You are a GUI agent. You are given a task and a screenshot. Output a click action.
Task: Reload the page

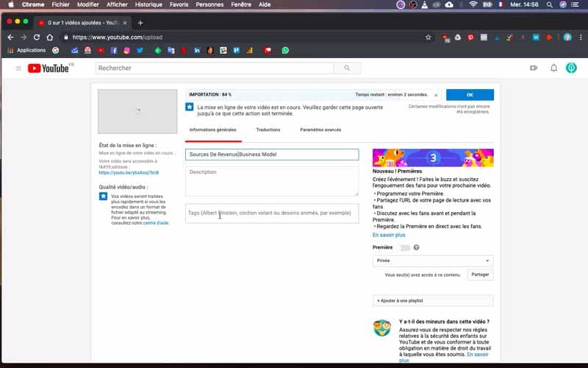point(36,38)
